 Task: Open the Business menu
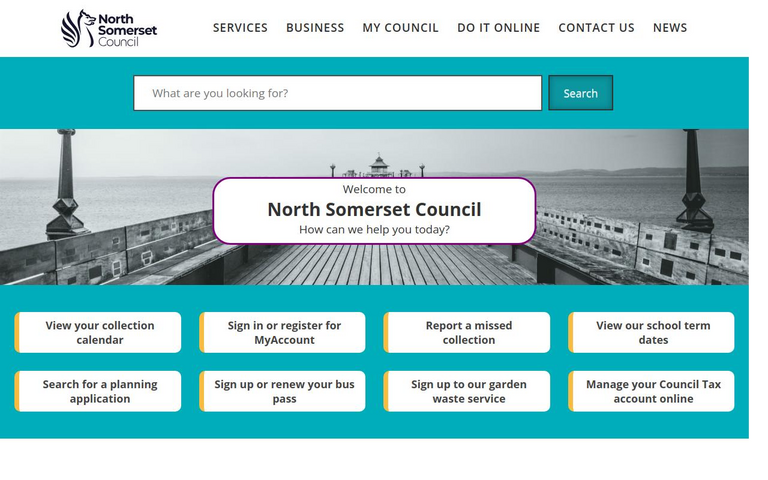point(315,28)
